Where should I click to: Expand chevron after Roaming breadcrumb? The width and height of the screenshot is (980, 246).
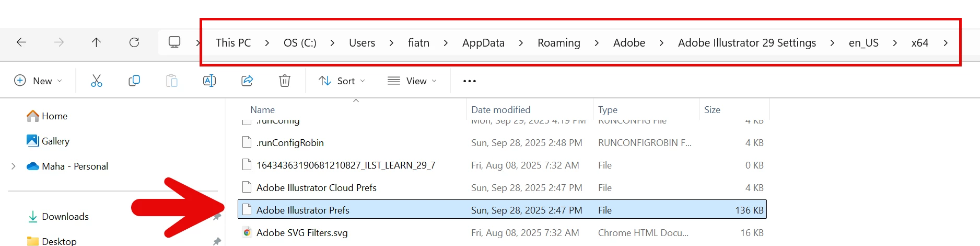pyautogui.click(x=597, y=43)
